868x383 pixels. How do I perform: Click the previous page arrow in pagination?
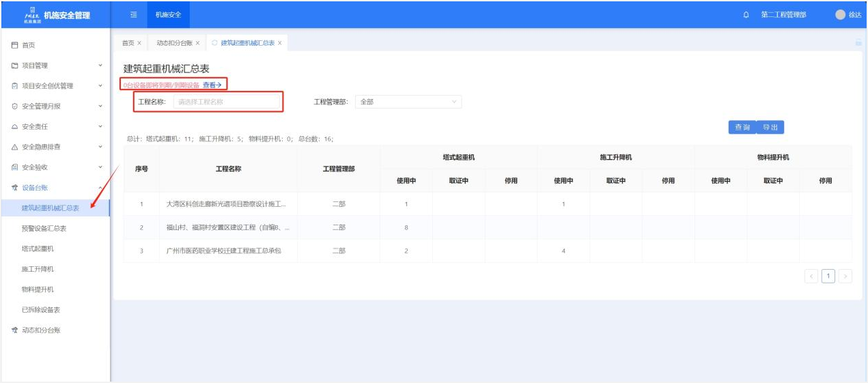(811, 276)
